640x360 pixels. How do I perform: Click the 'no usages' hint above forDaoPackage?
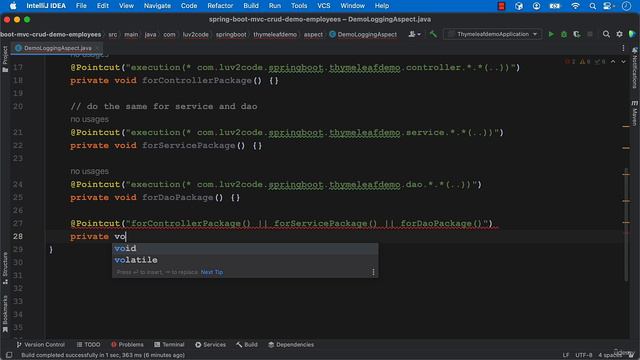(89, 171)
